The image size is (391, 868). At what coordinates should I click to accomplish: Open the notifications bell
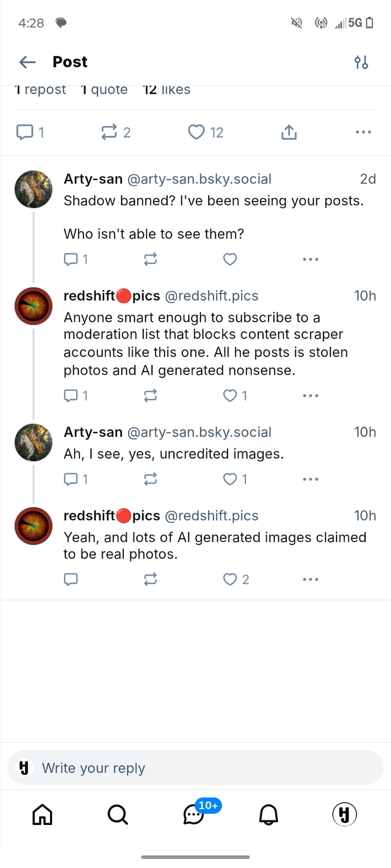[x=268, y=814]
